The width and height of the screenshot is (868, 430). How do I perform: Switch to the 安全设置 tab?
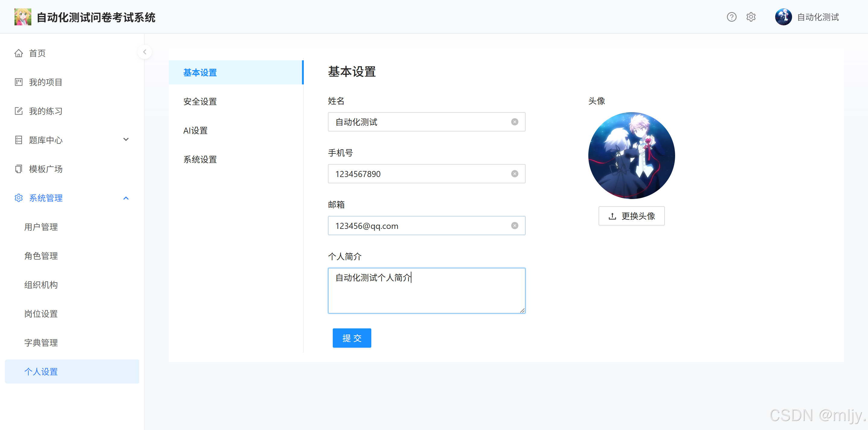click(200, 102)
